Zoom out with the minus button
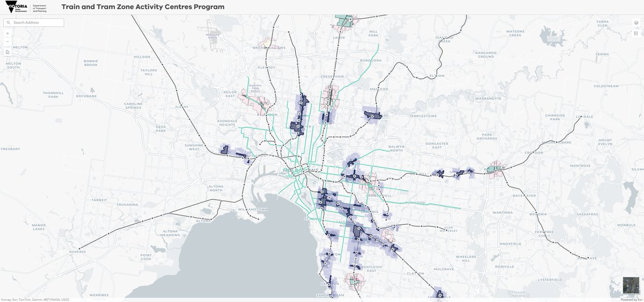The height and width of the screenshot is (302, 644). point(8,41)
